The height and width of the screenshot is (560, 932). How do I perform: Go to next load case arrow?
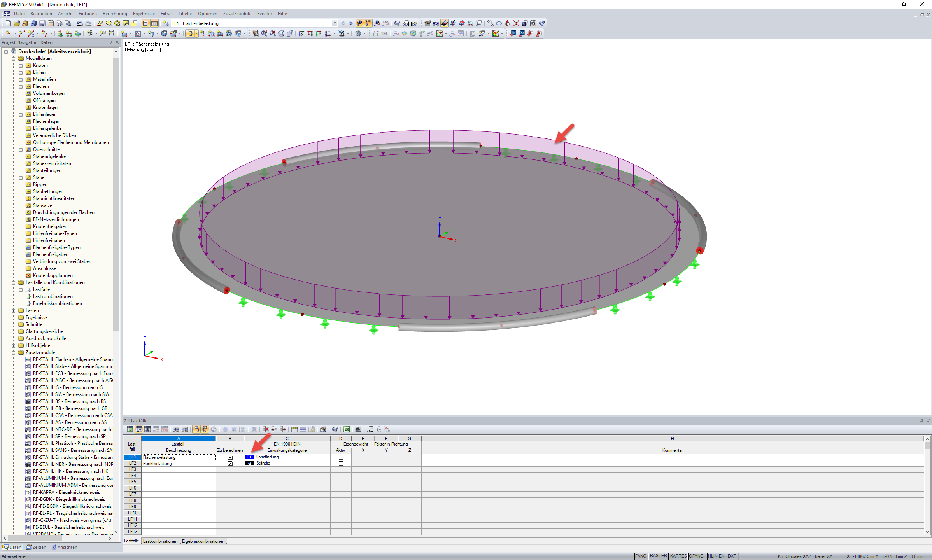351,23
